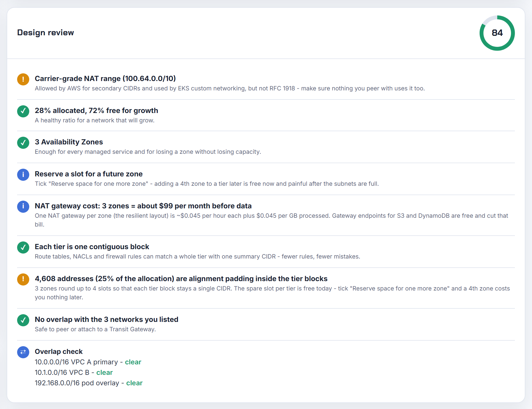Click the clear status for pod overlay
The width and height of the screenshot is (532, 409).
click(134, 383)
